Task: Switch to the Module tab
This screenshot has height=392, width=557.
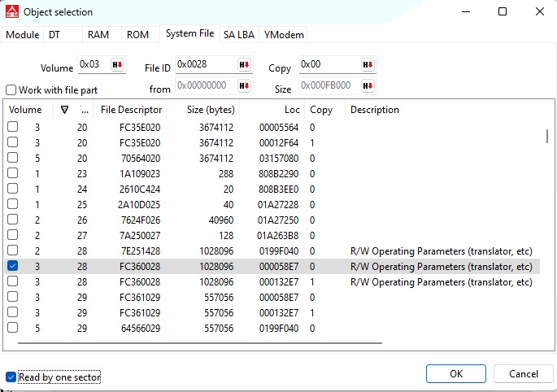Action: pyautogui.click(x=23, y=35)
